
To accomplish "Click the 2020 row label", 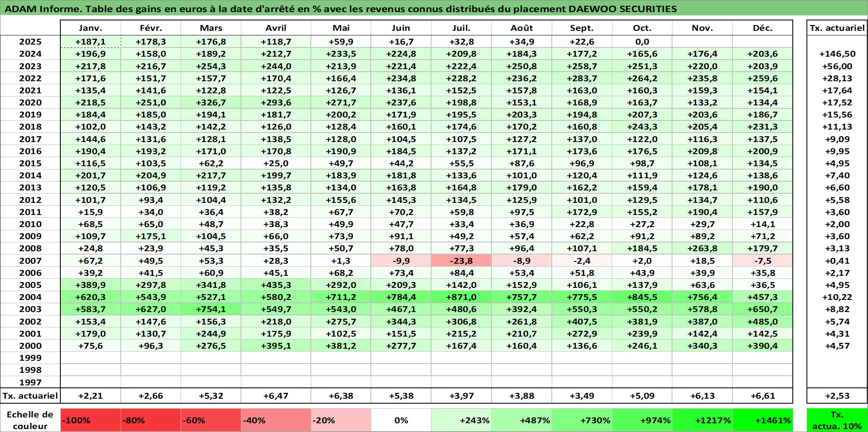I will click(x=30, y=102).
